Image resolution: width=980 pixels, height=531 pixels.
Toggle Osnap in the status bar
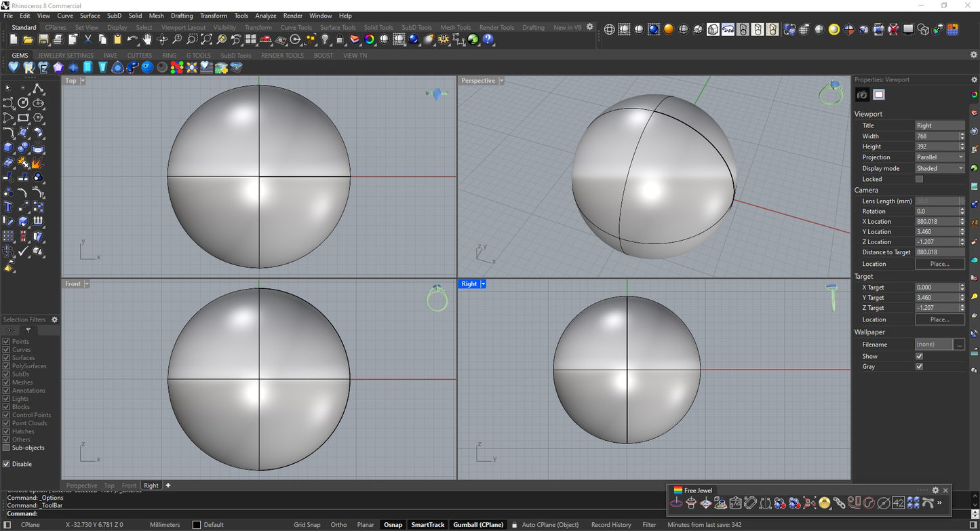393,525
